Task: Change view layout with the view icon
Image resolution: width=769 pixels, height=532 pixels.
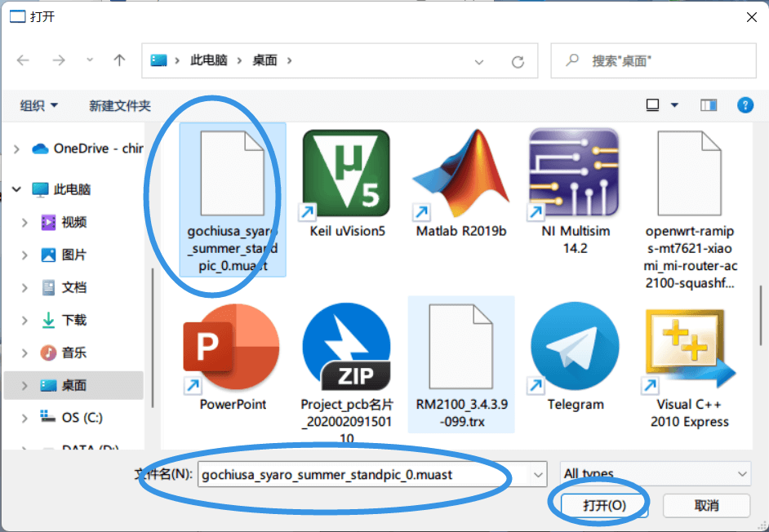Action: click(652, 105)
